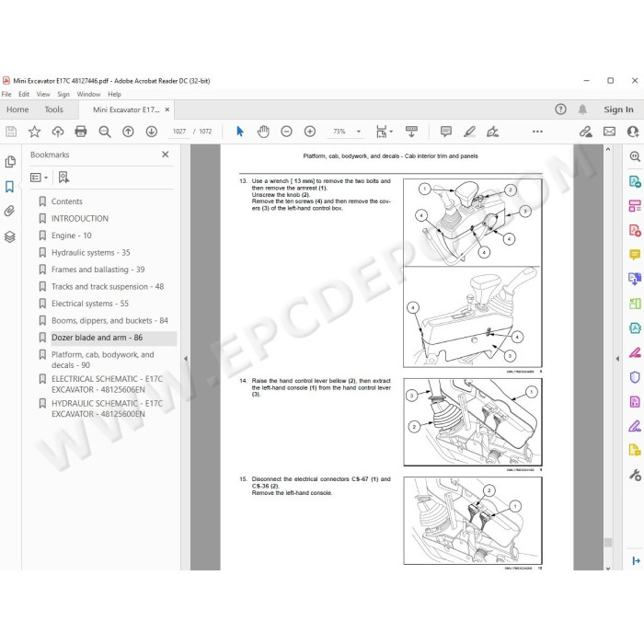The width and height of the screenshot is (644, 644).
Task: Click the Save file icon
Action: tap(11, 132)
